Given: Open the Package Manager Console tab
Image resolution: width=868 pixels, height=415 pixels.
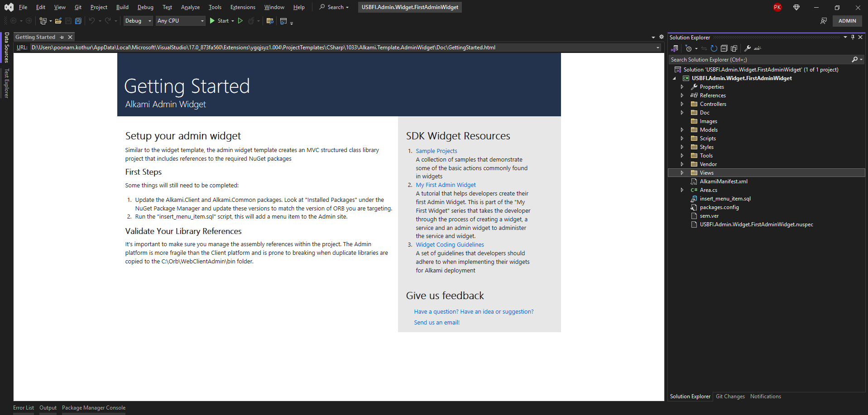Looking at the screenshot, I should click(94, 408).
